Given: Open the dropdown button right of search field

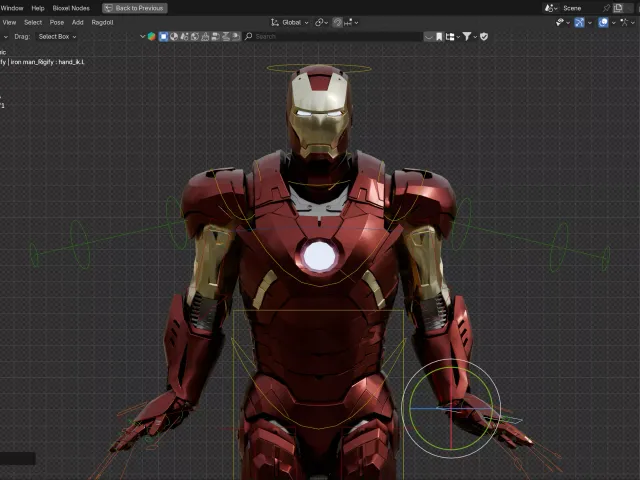Looking at the screenshot, I should 428,37.
